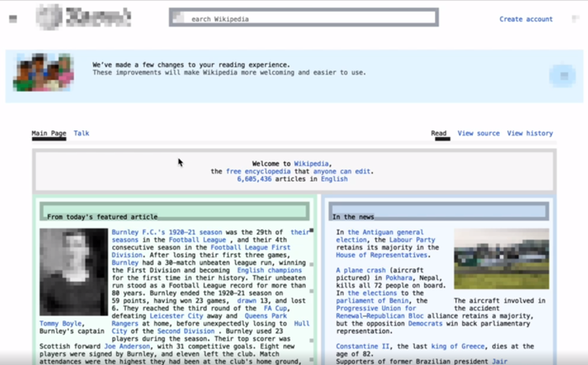
Task: Click the Tommy Boyle portrait photo
Action: (74, 272)
